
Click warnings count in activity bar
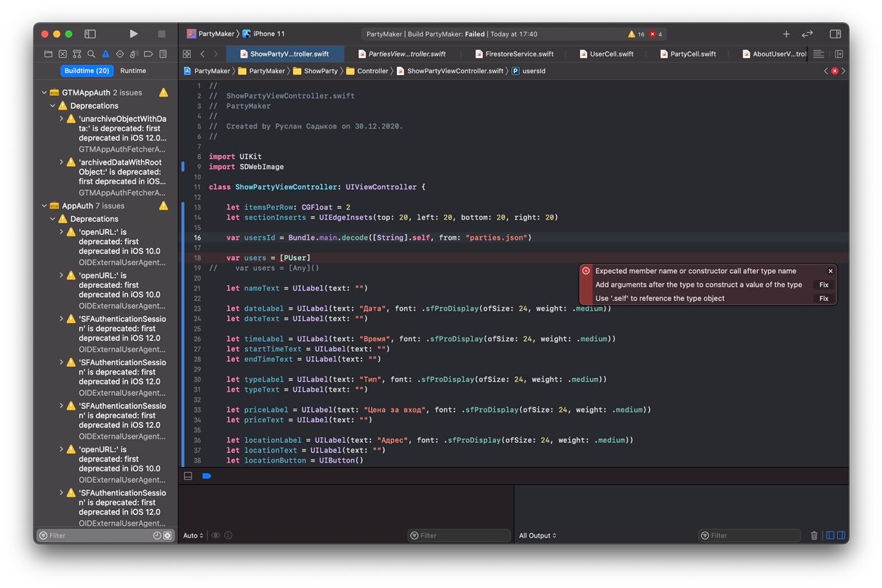636,34
